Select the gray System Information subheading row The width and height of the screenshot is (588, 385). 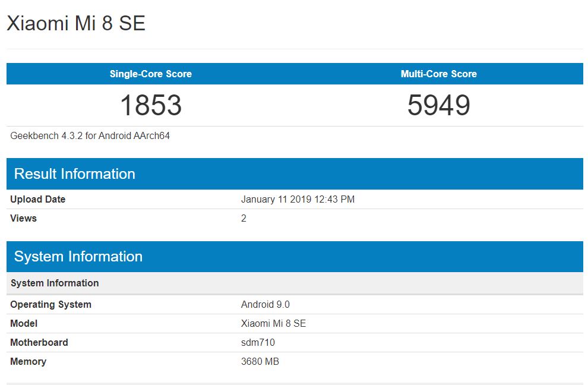[x=295, y=283]
